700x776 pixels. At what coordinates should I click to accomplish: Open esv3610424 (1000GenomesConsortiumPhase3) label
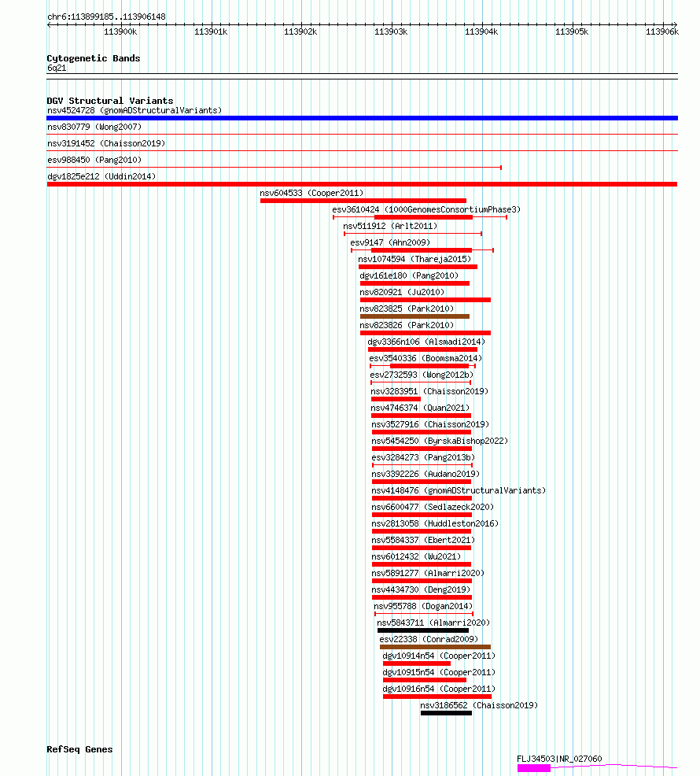pos(426,210)
